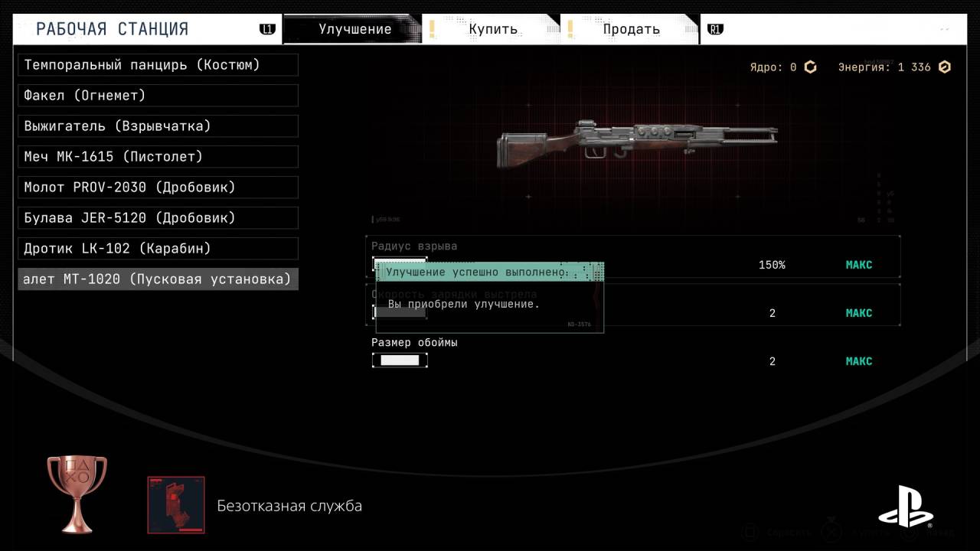Click МАКС in the Радиус взрыва row
Viewport: 980px width, 551px height.
(x=858, y=265)
